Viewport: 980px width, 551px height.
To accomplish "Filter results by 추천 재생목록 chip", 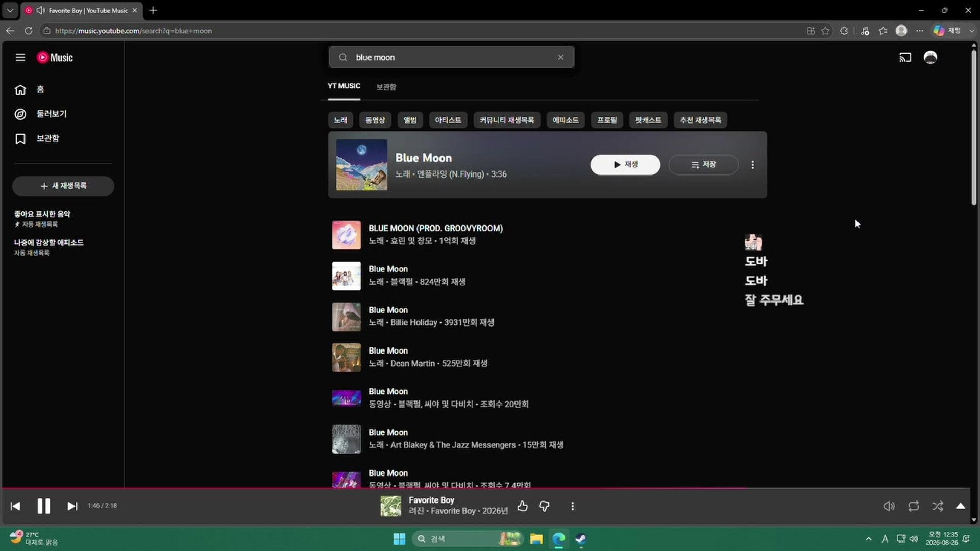I will (701, 120).
